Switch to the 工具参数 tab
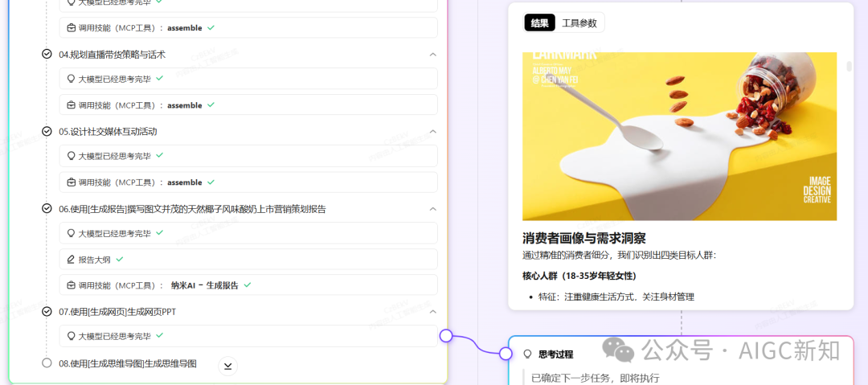 pos(579,23)
